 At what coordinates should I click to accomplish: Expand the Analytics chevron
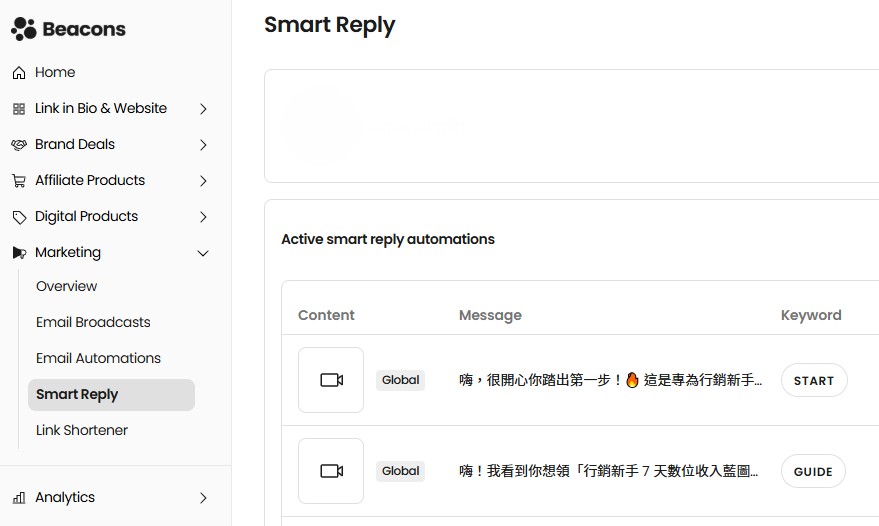(x=203, y=498)
